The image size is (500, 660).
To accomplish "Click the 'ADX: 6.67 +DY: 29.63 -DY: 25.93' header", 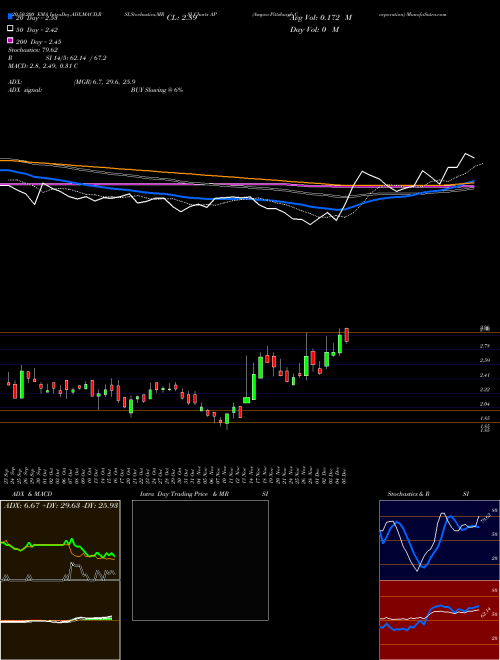I will tap(61, 505).
